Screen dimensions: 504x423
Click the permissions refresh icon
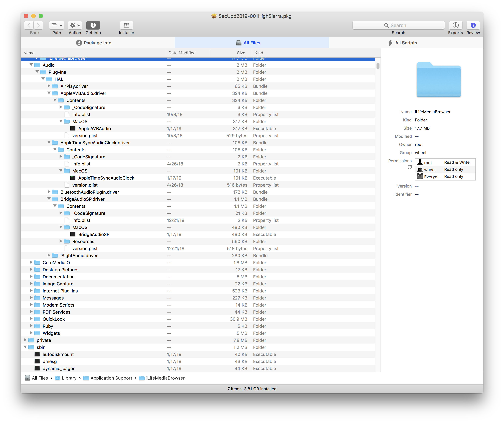click(x=409, y=167)
